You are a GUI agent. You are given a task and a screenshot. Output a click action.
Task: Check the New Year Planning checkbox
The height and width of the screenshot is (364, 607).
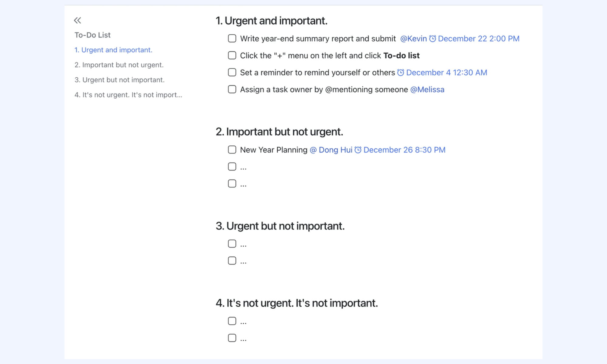[232, 150]
